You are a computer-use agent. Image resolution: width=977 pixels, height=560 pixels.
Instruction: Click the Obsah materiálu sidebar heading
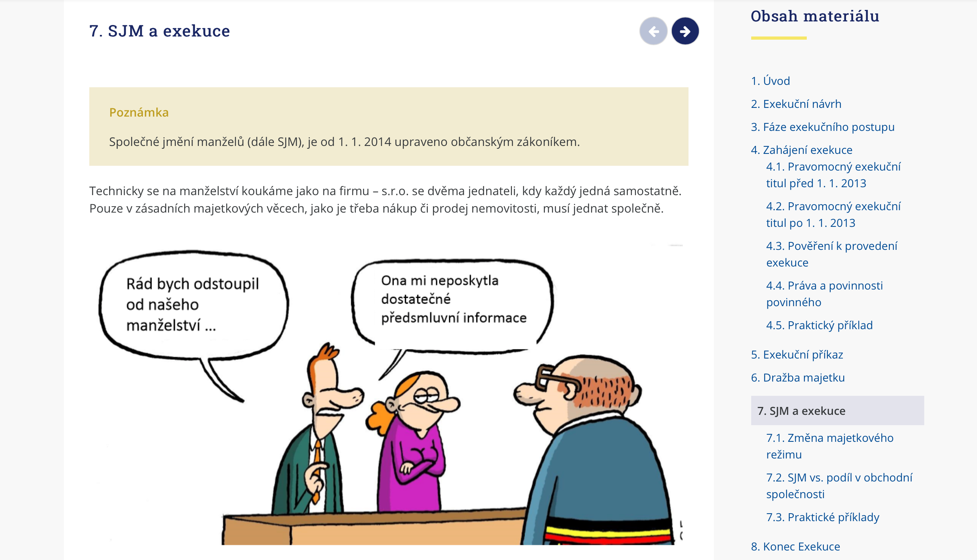(x=815, y=16)
